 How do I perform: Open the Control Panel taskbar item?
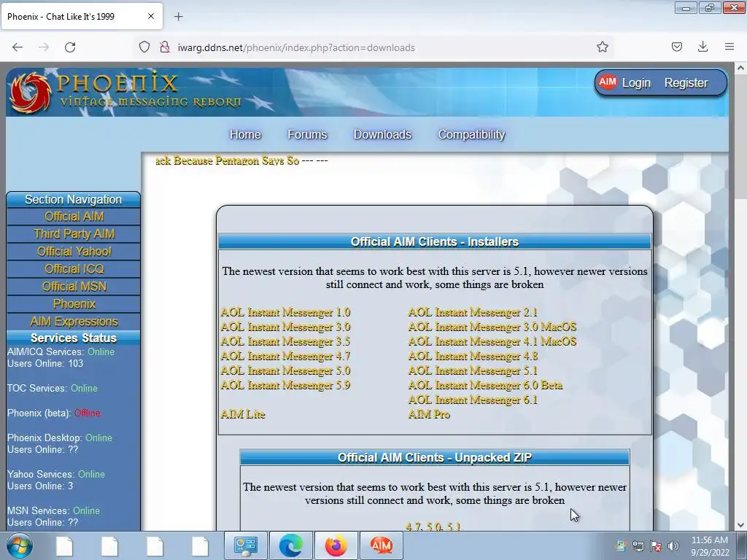coord(245,545)
